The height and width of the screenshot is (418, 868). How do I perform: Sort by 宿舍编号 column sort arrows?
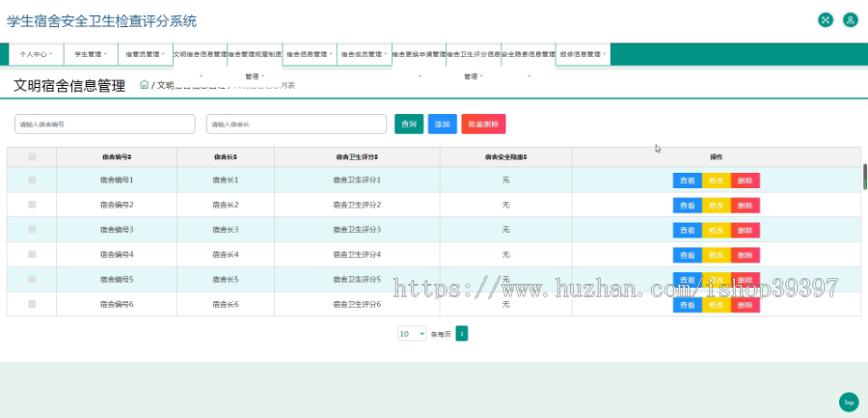[130, 157]
